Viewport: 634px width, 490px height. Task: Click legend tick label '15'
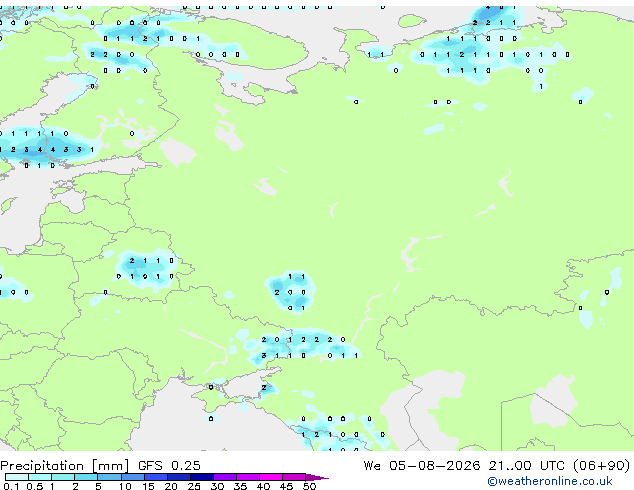[x=148, y=486]
